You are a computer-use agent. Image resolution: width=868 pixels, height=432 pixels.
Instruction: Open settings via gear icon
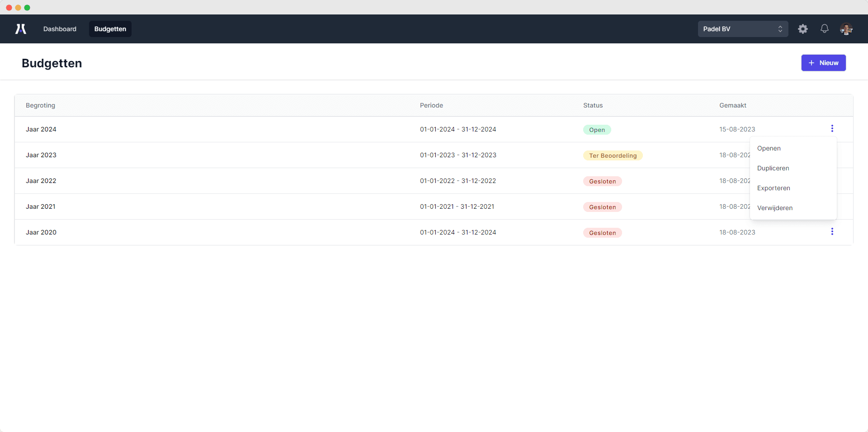802,29
